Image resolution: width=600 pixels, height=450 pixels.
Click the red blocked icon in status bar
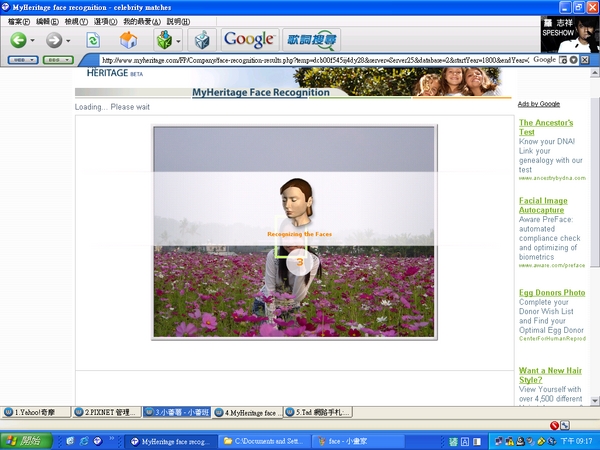(554, 425)
